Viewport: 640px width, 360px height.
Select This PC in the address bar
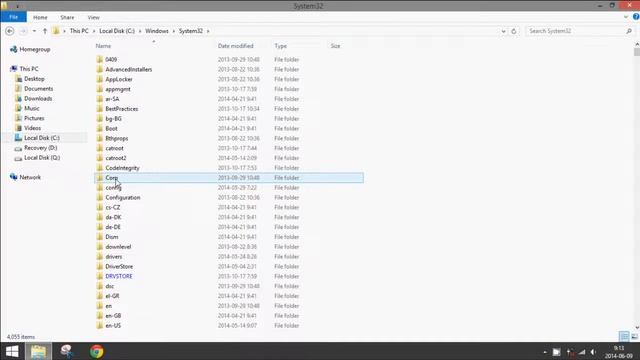79,31
